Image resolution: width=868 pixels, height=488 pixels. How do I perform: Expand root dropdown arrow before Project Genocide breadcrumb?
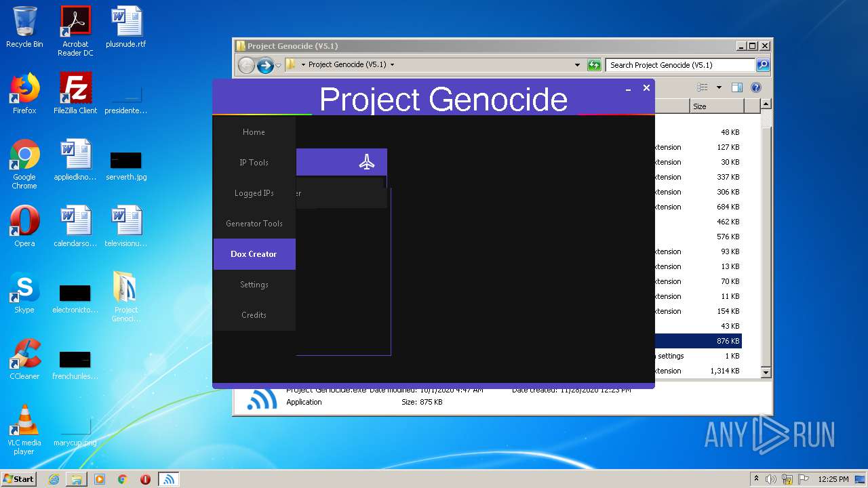tap(303, 65)
